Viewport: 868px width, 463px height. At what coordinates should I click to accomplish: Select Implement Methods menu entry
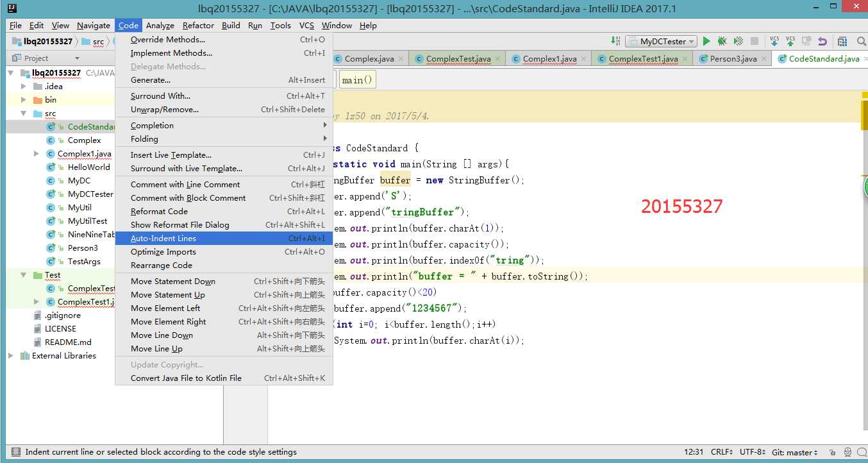pyautogui.click(x=224, y=53)
